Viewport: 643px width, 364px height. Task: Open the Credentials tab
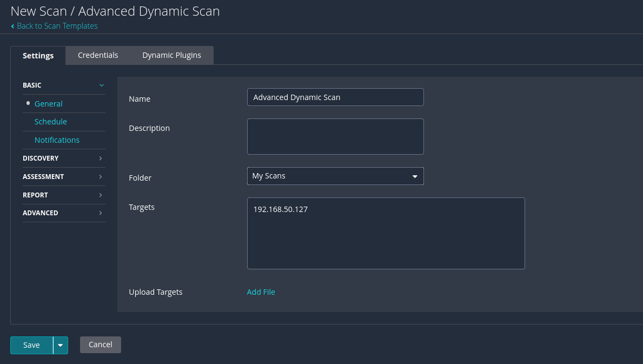click(x=98, y=55)
